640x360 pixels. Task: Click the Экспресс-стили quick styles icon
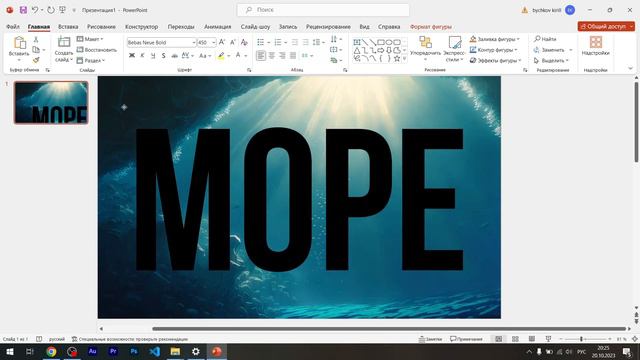[454, 42]
